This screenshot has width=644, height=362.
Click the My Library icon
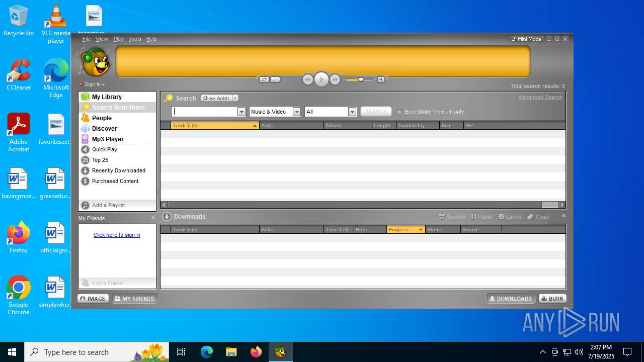click(x=85, y=97)
